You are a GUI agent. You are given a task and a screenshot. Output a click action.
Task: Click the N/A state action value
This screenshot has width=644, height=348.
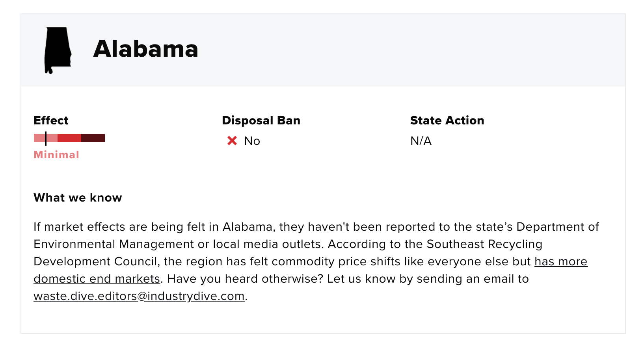[421, 141]
